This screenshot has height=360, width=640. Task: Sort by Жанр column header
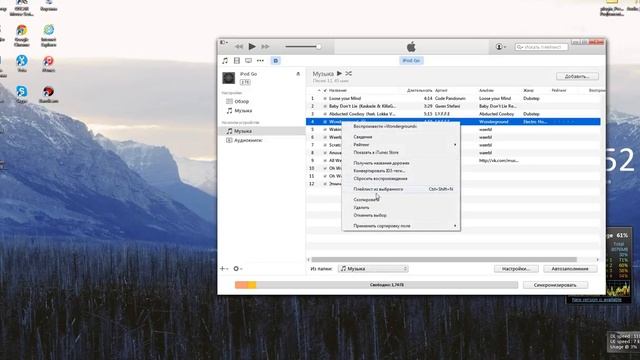coord(528,90)
